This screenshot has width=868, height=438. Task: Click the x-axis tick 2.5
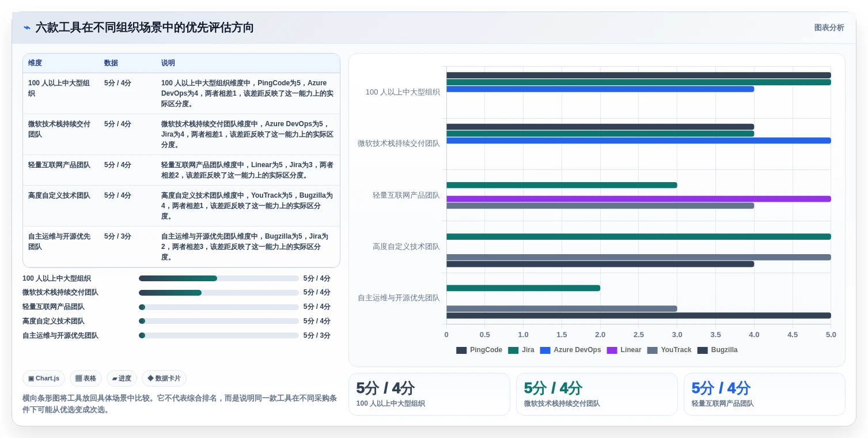(x=639, y=335)
